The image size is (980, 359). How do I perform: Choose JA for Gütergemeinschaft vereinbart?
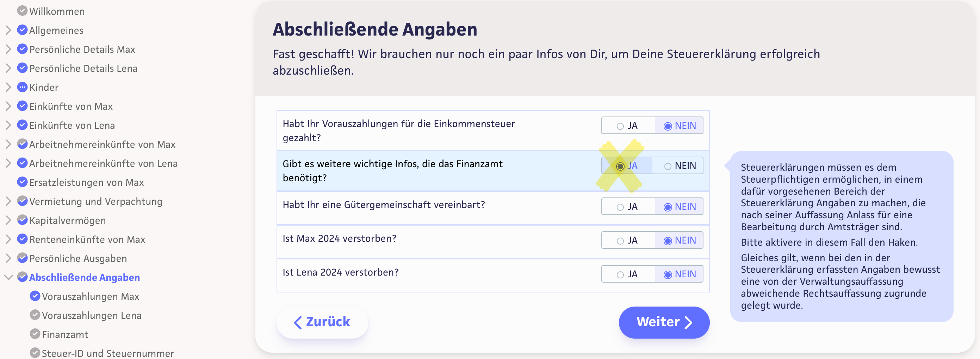[620, 207]
